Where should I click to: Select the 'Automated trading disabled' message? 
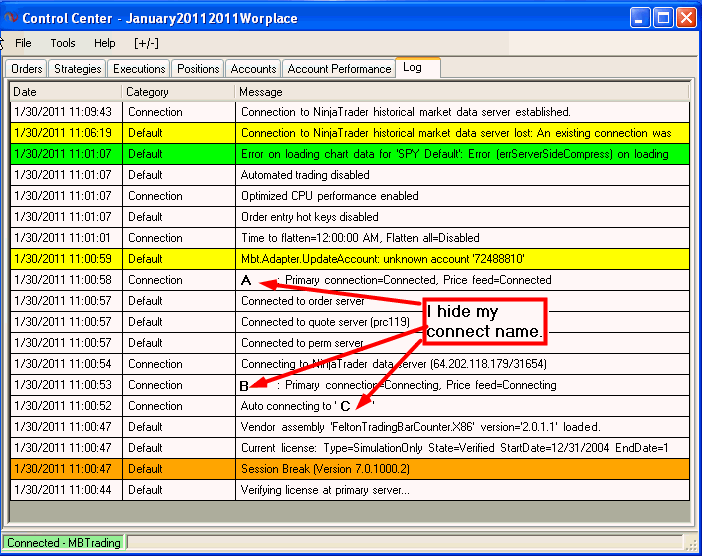click(x=462, y=175)
